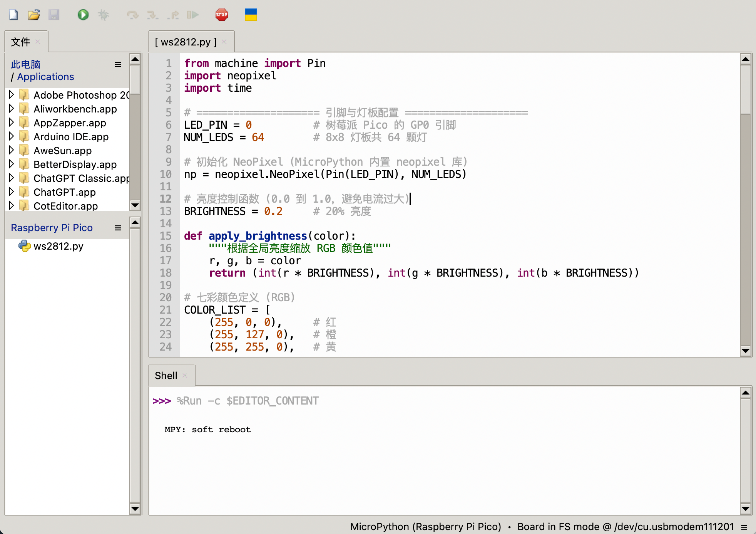
Task: Click the Applications path link
Action: point(45,77)
